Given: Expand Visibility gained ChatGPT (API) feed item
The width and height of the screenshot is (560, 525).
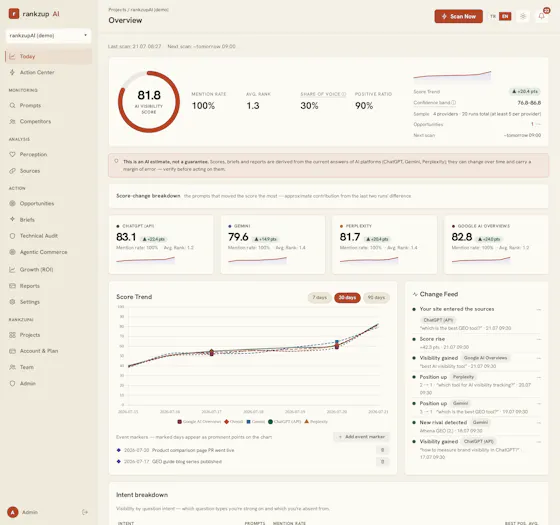Looking at the screenshot, I should click(539, 442).
